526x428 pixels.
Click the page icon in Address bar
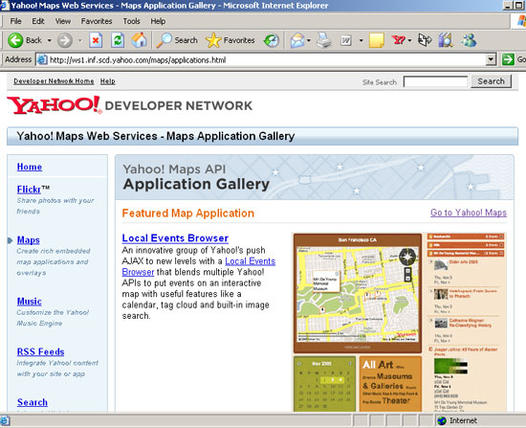click(x=42, y=60)
